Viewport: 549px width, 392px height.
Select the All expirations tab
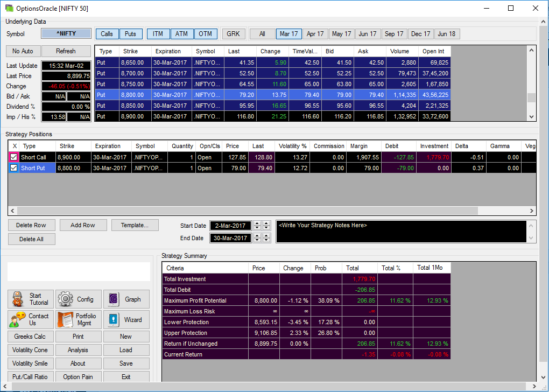point(262,34)
